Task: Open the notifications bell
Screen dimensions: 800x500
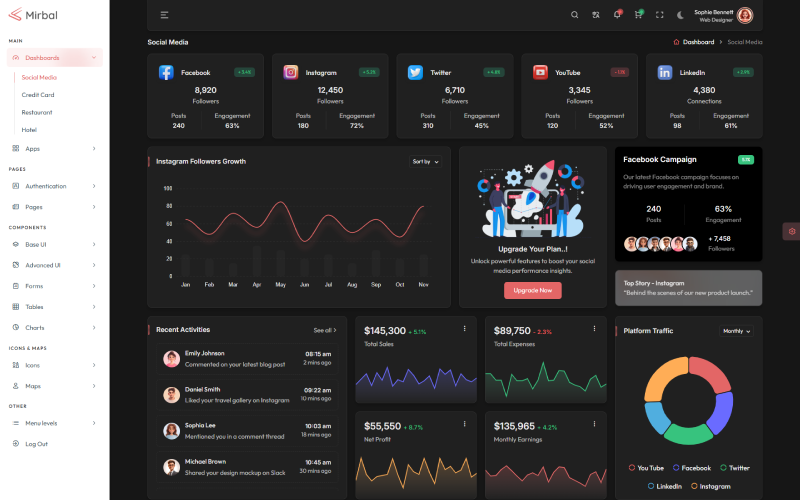Action: coord(617,15)
